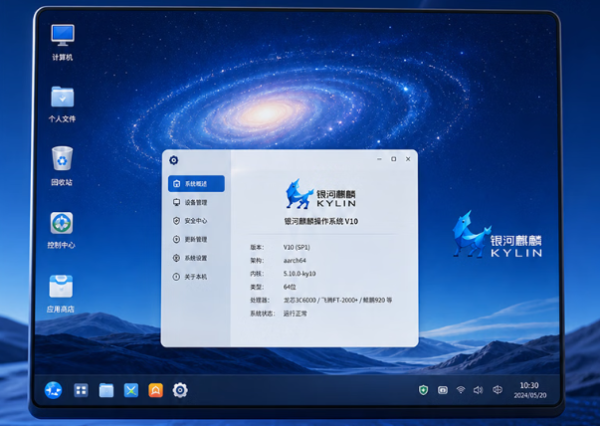
Task: Click the tray icon next to the shield
Action: 443,390
